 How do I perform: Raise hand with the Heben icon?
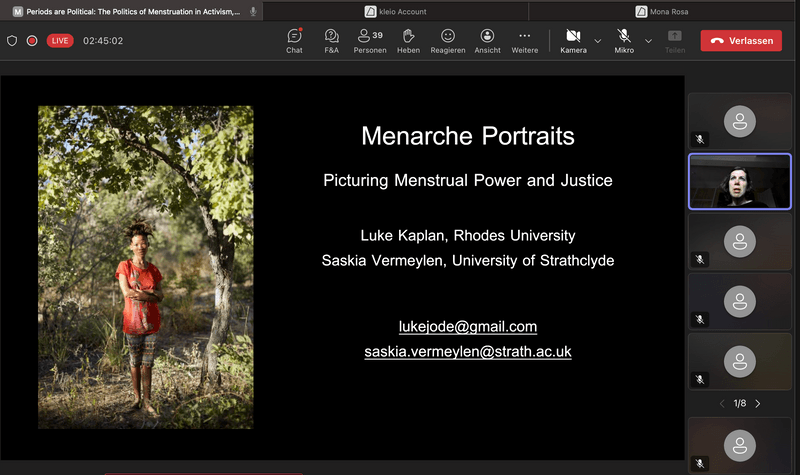click(408, 40)
